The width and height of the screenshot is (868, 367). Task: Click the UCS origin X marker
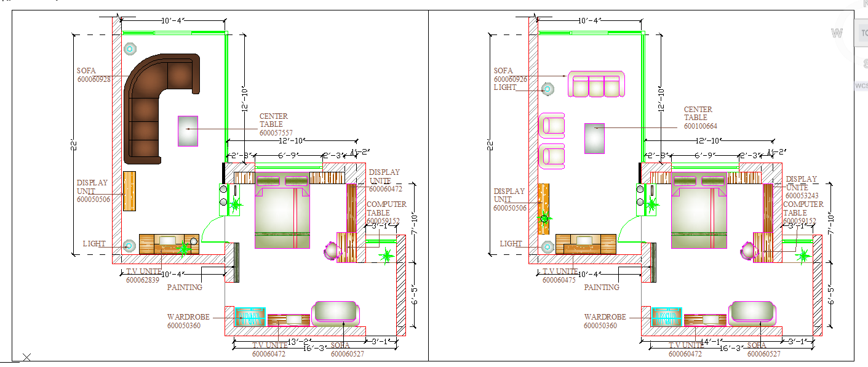point(26,357)
